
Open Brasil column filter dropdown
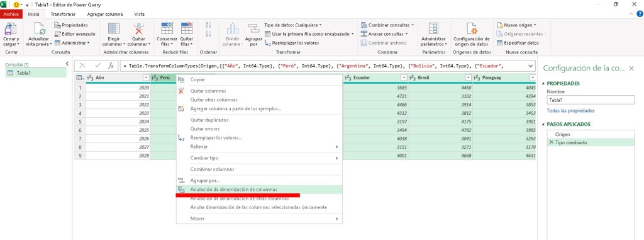(x=468, y=78)
